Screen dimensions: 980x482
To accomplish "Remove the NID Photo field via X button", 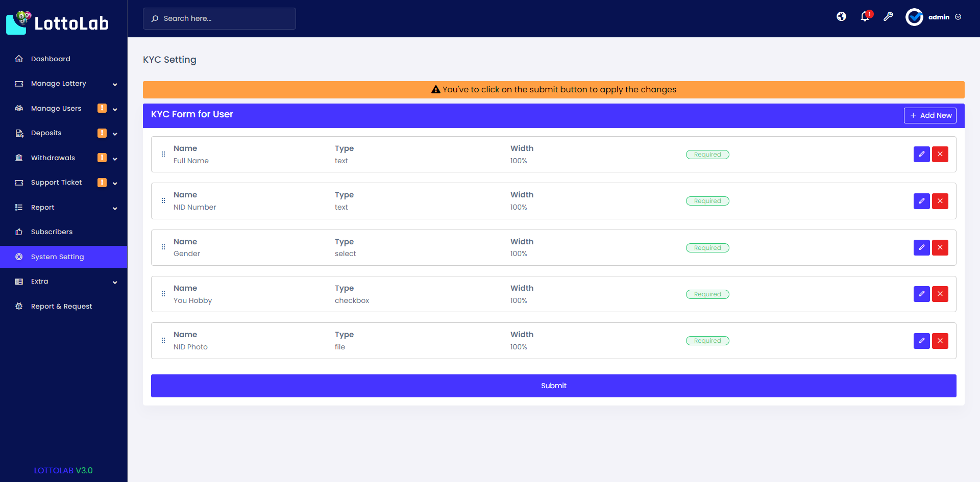I will (940, 341).
